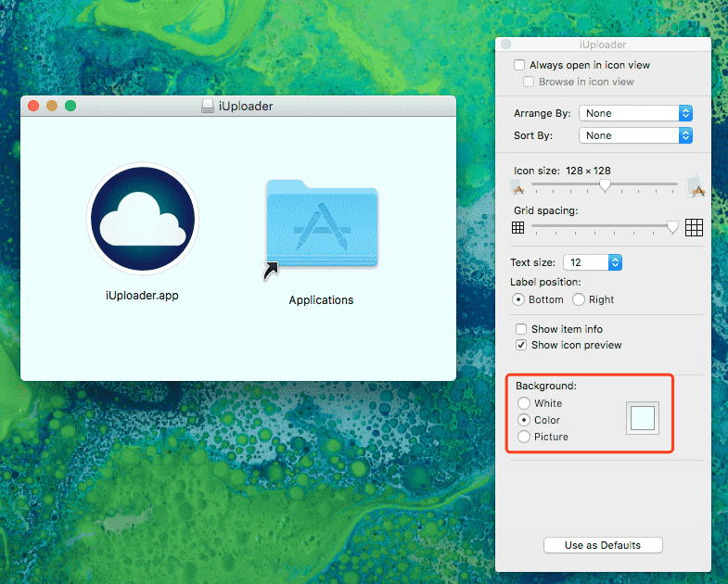728x584 pixels.
Task: Enable Show item info checkbox
Action: 521,329
